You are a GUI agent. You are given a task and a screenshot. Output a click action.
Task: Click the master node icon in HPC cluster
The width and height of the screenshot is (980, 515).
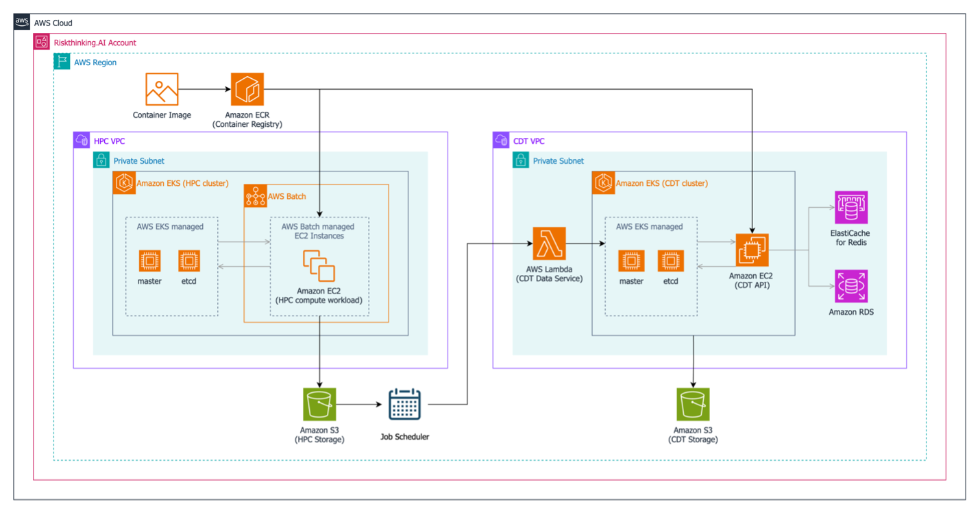pyautogui.click(x=149, y=261)
